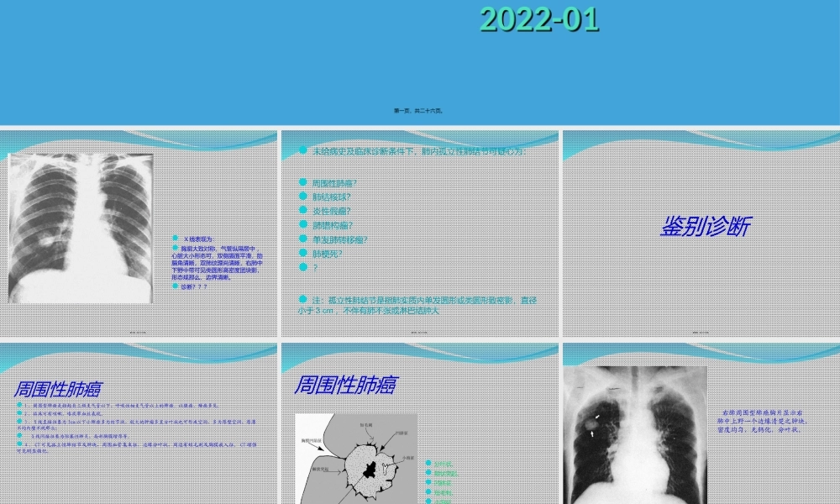Click the bullet beside 肺错构瘤?
This screenshot has width=840, height=504.
tap(302, 224)
